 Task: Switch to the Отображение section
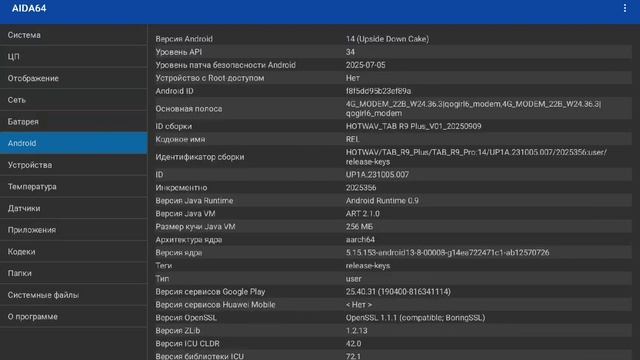(x=73, y=78)
